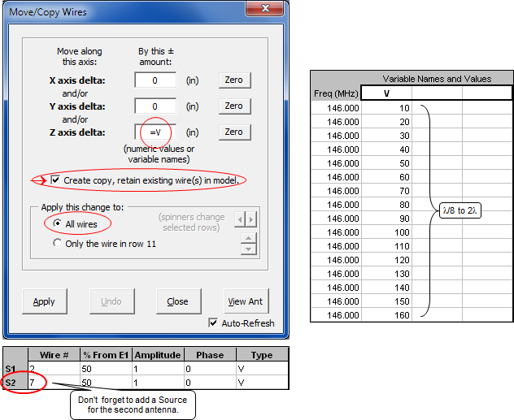Click the down arrow spinner for row selection

point(249,249)
